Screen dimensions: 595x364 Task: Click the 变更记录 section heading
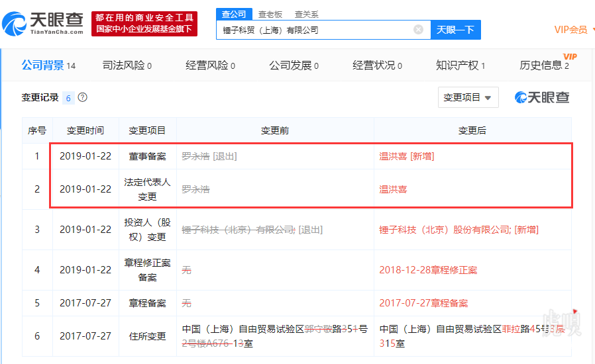(40, 97)
